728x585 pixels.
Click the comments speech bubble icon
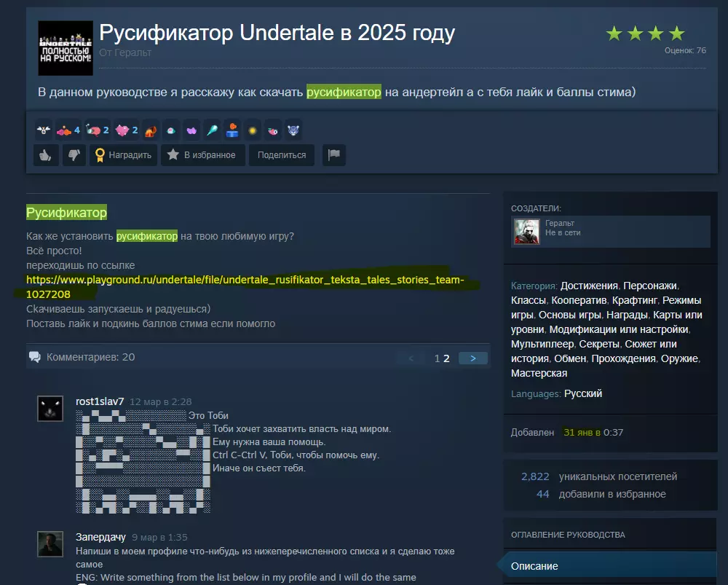click(x=35, y=357)
